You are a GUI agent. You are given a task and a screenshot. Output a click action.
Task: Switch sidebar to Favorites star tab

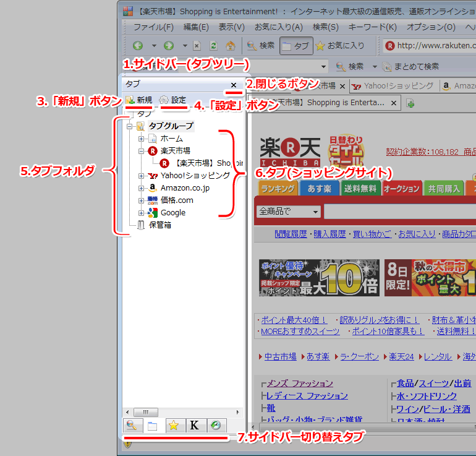click(x=173, y=426)
